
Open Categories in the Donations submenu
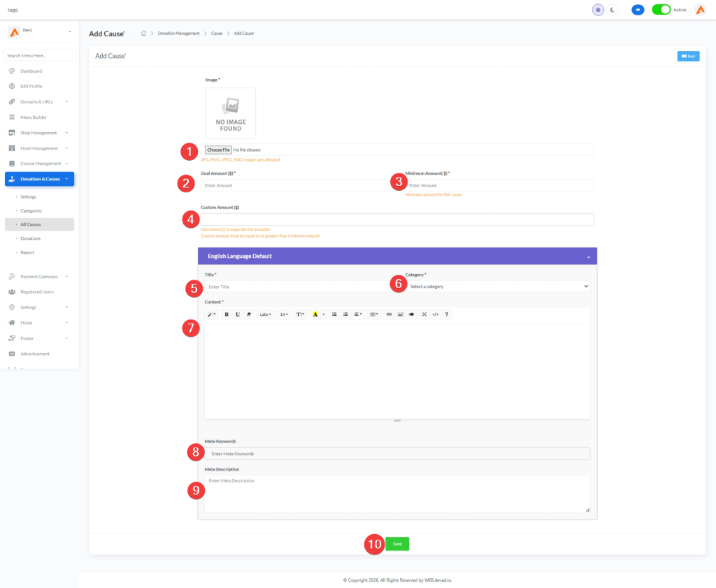31,210
